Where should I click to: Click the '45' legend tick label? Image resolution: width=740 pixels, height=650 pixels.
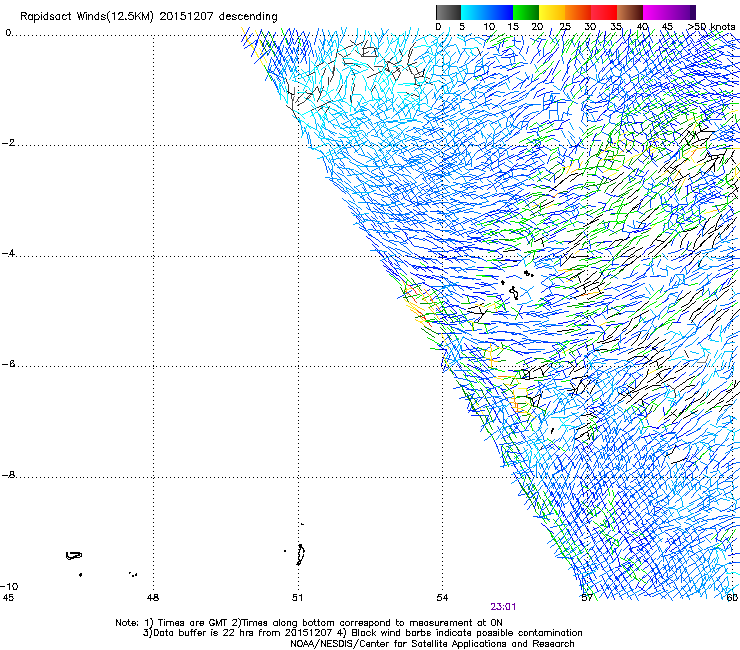[667, 27]
